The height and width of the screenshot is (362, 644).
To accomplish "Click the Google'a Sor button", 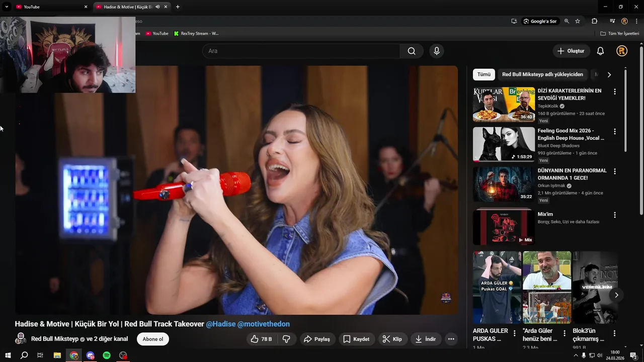I will [x=540, y=21].
